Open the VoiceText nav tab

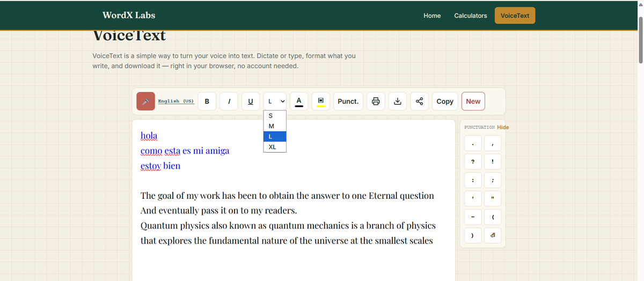(x=515, y=16)
